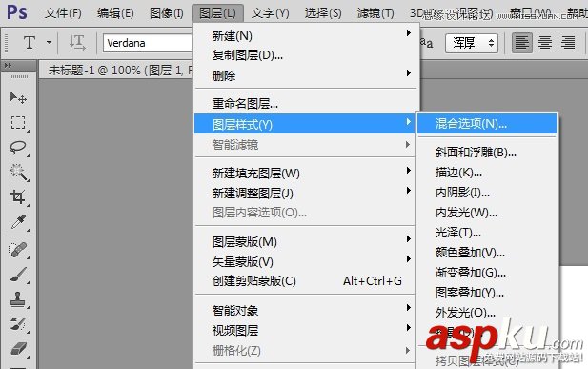This screenshot has width=588, height=369.
Task: Open the 选择(S) menu
Action: click(x=323, y=13)
